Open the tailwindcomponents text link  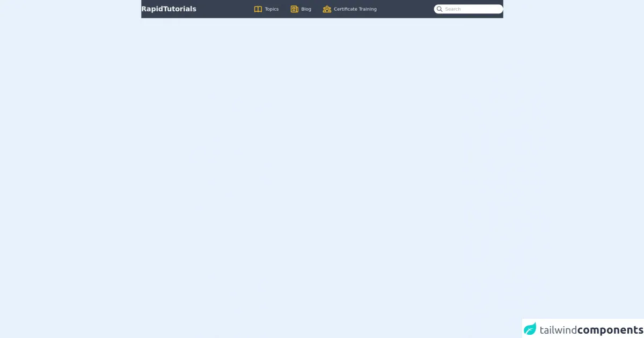point(591,330)
